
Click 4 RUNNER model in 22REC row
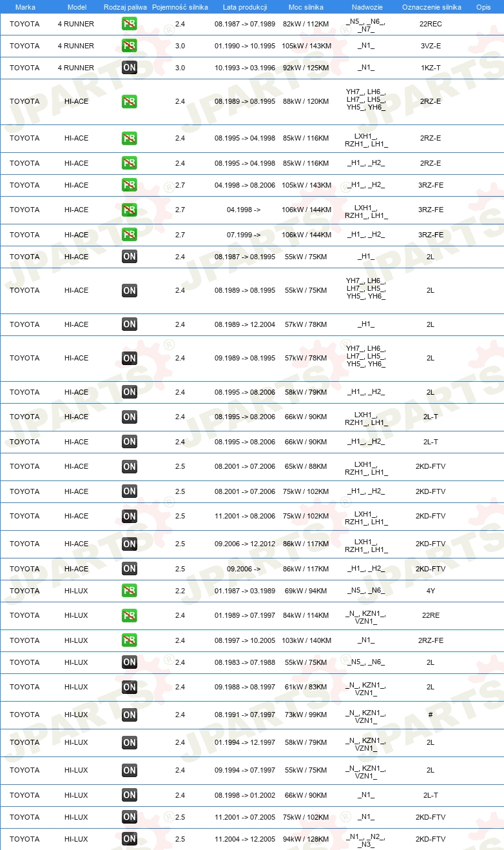point(76,24)
